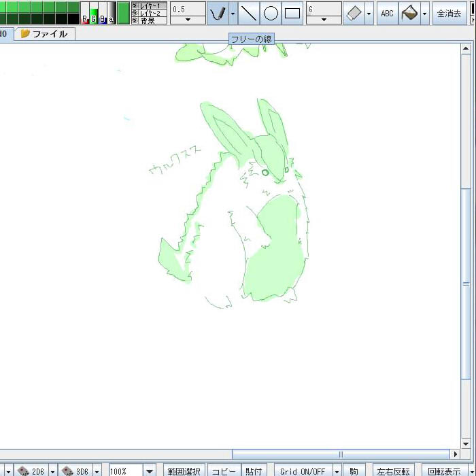Toggle the Grid ON/OFF button
The image size is (476, 476).
(x=303, y=471)
